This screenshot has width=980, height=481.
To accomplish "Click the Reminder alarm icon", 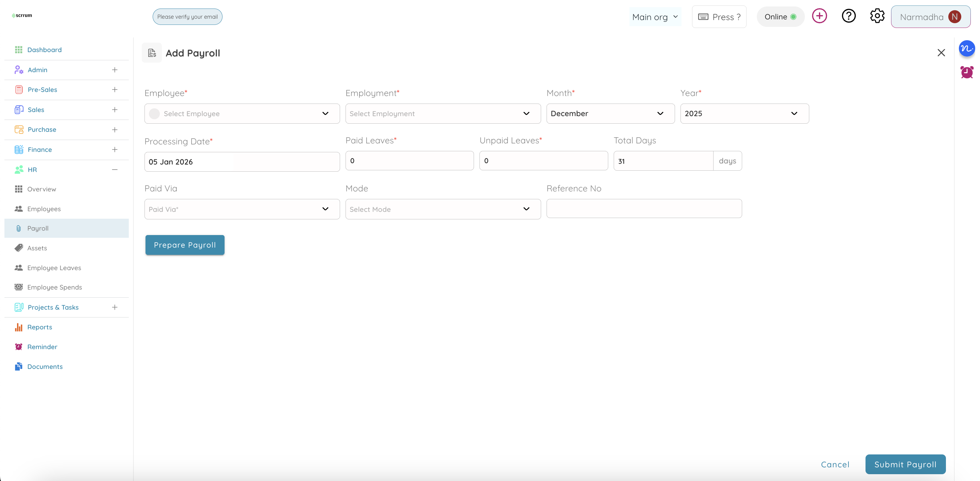I will pyautogui.click(x=19, y=347).
